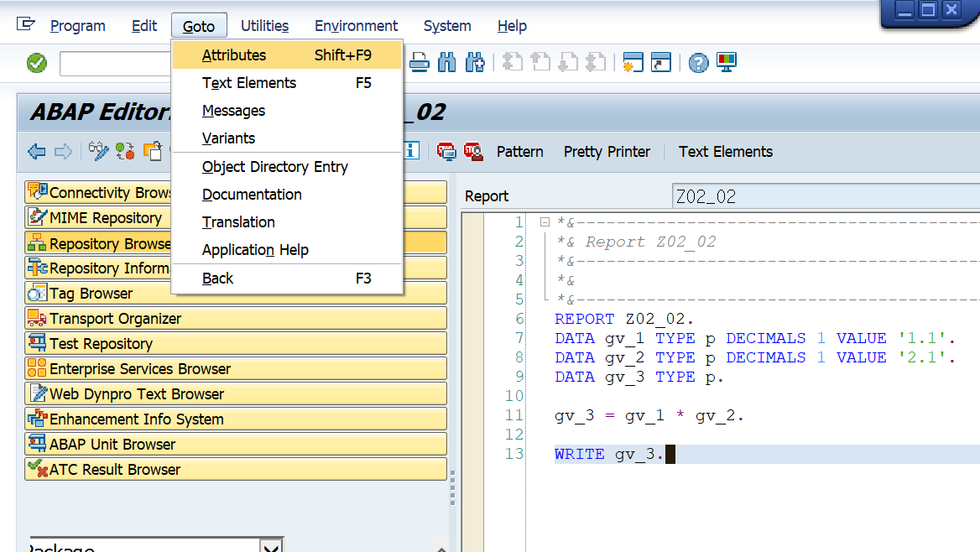This screenshot has width=980, height=552.
Task: Collapse the comment block at line 1
Action: (545, 222)
